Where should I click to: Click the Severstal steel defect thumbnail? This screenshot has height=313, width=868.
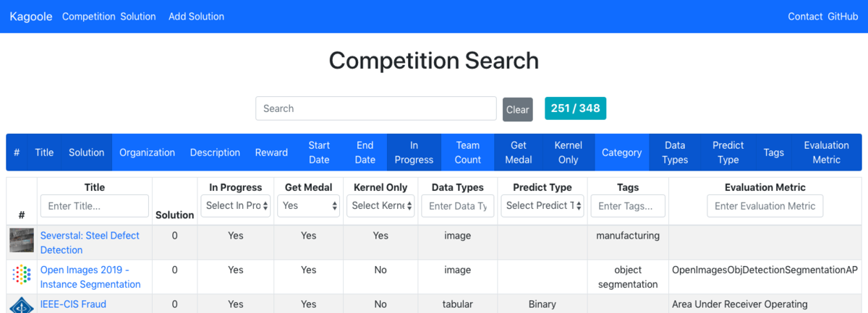click(22, 240)
